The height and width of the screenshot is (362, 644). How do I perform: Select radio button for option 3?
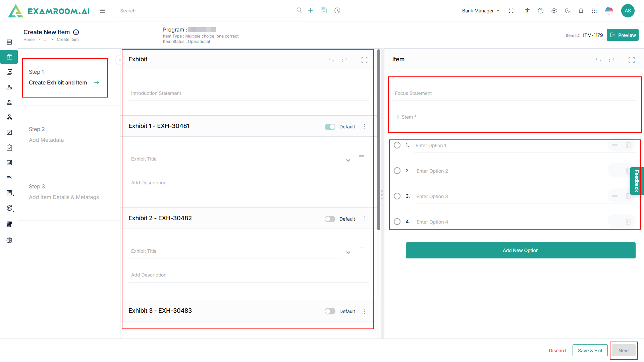(397, 196)
